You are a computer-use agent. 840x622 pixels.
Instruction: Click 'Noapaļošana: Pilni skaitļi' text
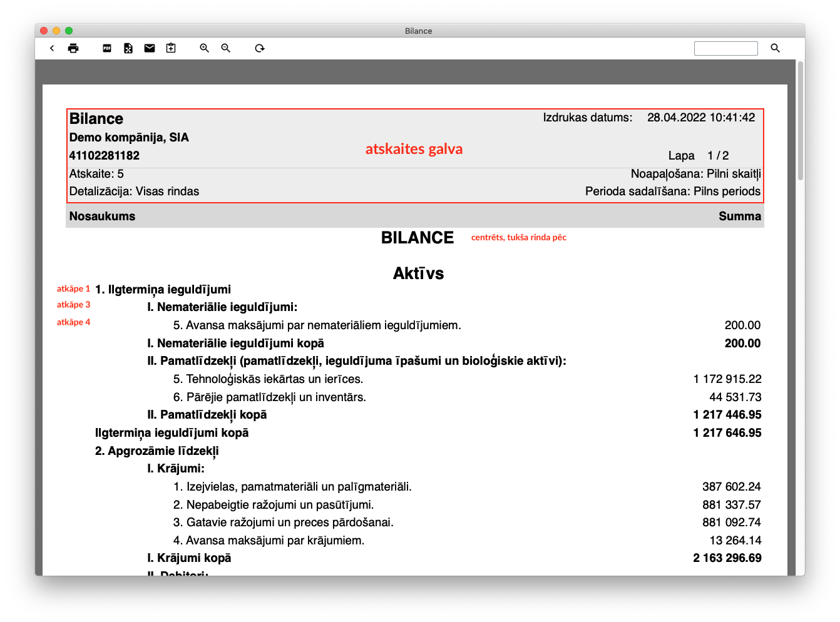pos(696,174)
